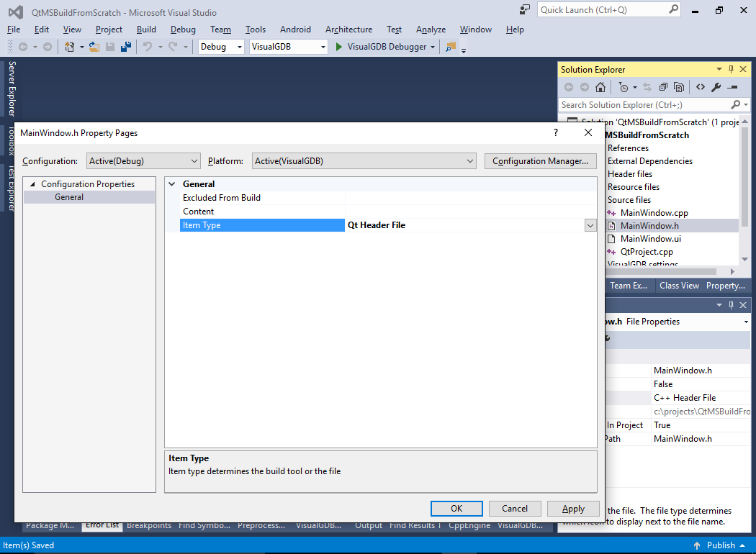Click the Apply button
The image size is (756, 554).
(x=573, y=509)
